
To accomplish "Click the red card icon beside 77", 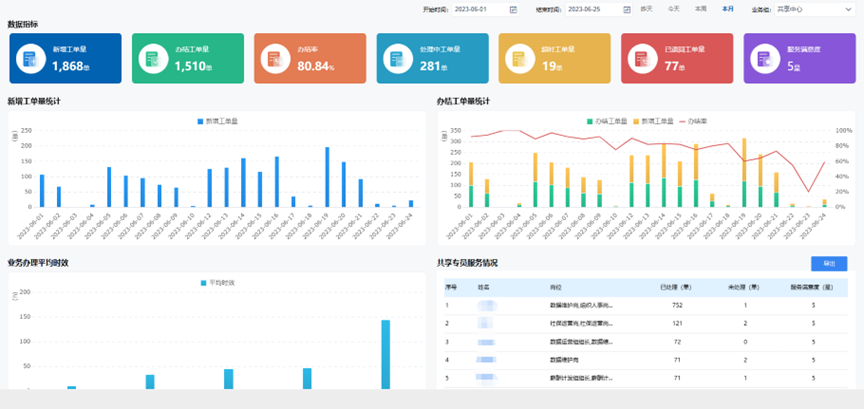I will pyautogui.click(x=642, y=58).
